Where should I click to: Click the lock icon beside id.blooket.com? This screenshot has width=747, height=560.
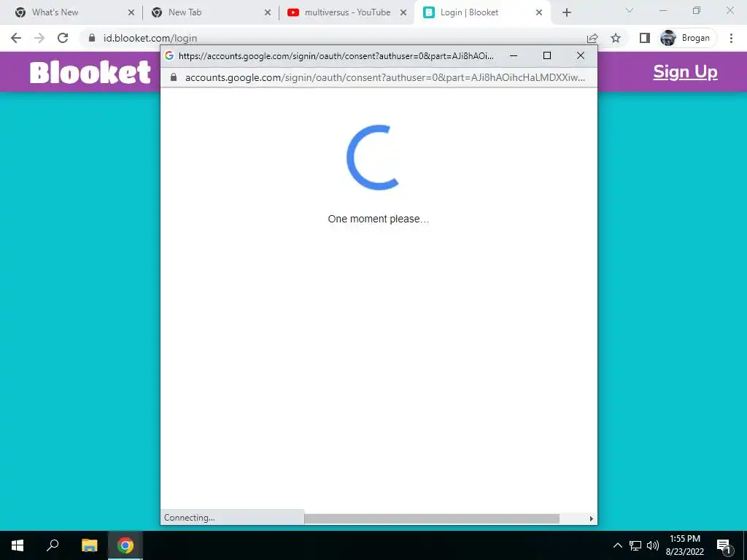(x=92, y=38)
